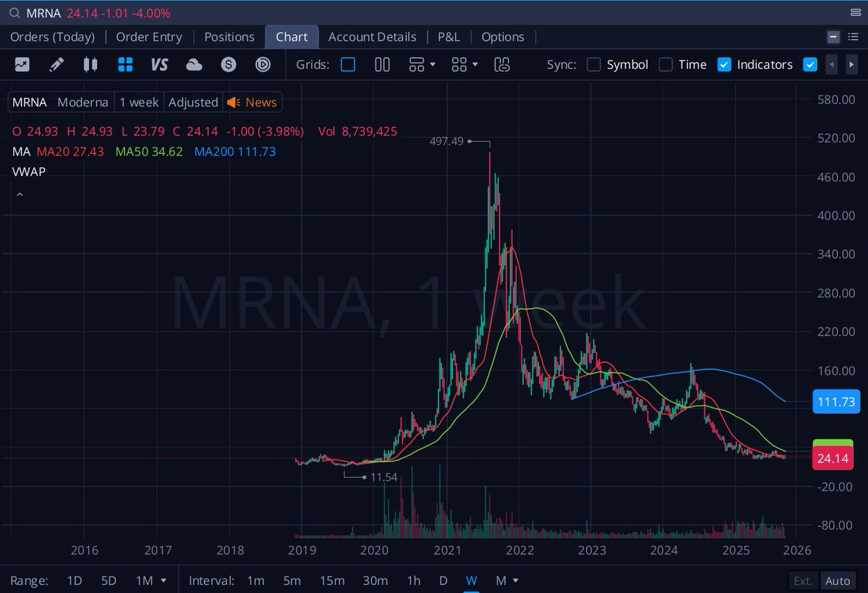868x593 pixels.
Task: Click the Vol 8,739,425 readout
Action: tap(357, 131)
